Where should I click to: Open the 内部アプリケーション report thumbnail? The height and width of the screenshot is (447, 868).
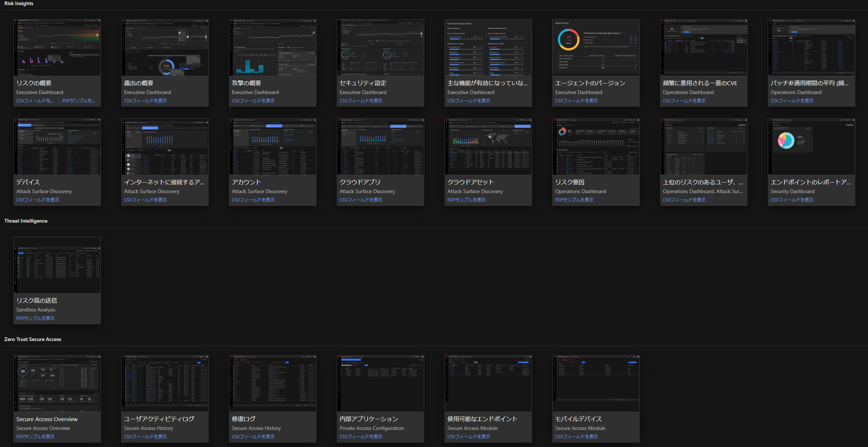pos(380,384)
